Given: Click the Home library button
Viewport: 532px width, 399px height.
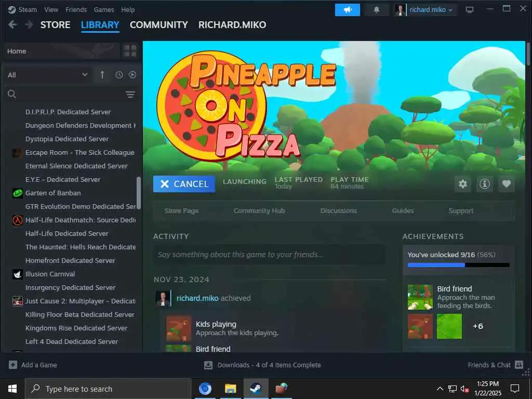Looking at the screenshot, I should coord(61,51).
